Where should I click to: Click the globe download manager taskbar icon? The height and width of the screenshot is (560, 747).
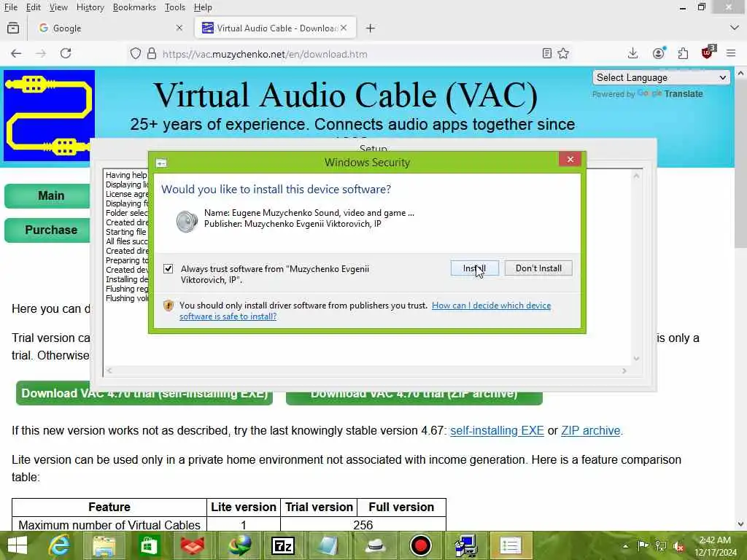(239, 545)
